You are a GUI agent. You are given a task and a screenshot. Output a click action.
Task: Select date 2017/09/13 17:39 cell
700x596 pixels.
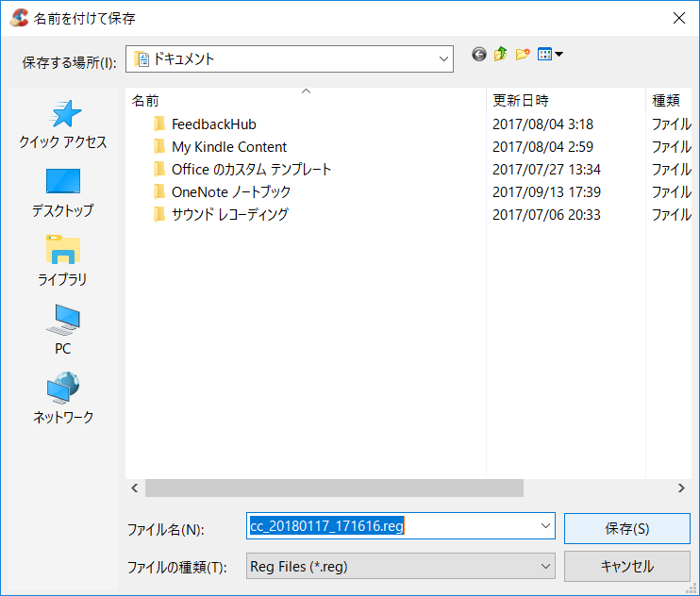546,191
